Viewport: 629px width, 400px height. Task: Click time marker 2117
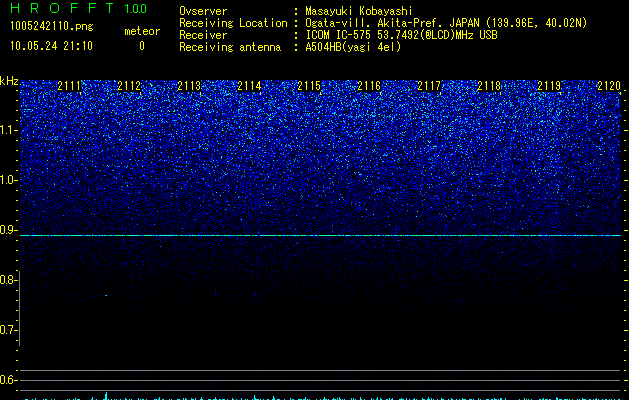pyautogui.click(x=429, y=86)
